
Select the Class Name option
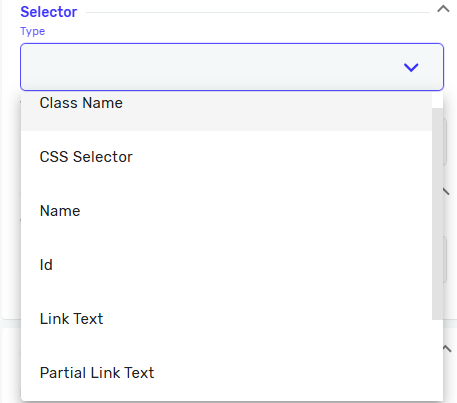(81, 103)
